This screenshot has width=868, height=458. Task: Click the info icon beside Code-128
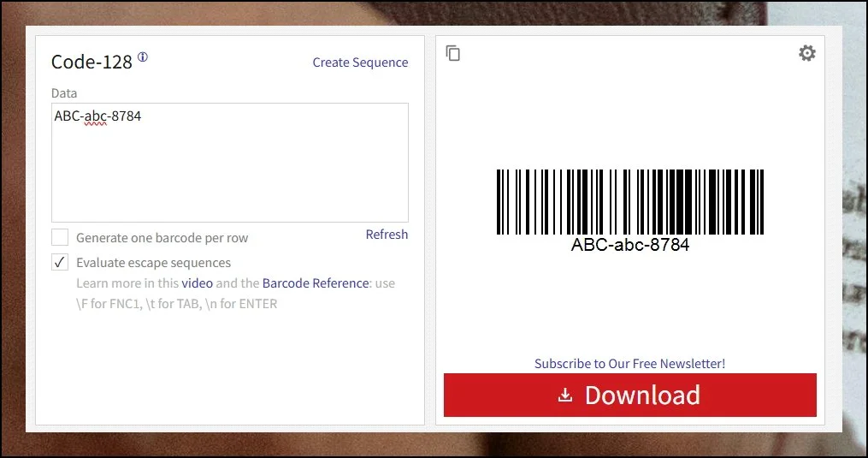tap(143, 57)
